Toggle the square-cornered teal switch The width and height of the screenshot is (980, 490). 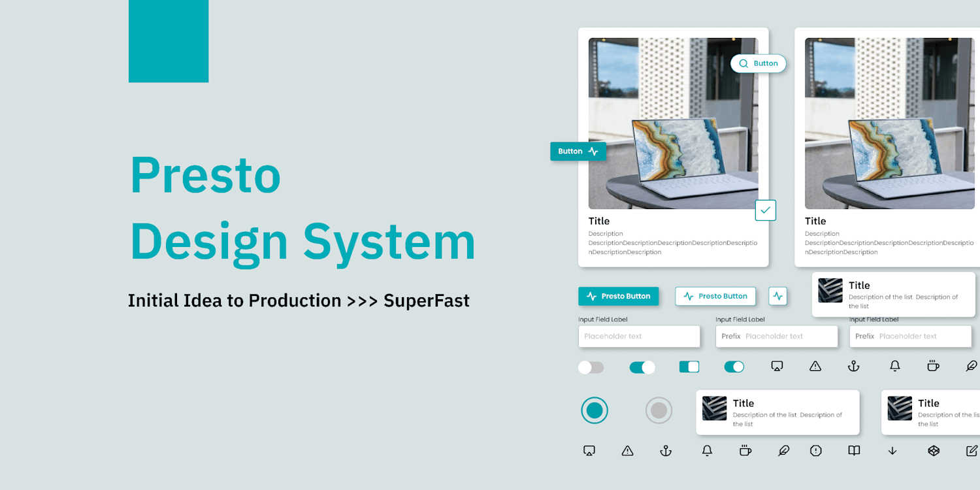[x=689, y=367]
